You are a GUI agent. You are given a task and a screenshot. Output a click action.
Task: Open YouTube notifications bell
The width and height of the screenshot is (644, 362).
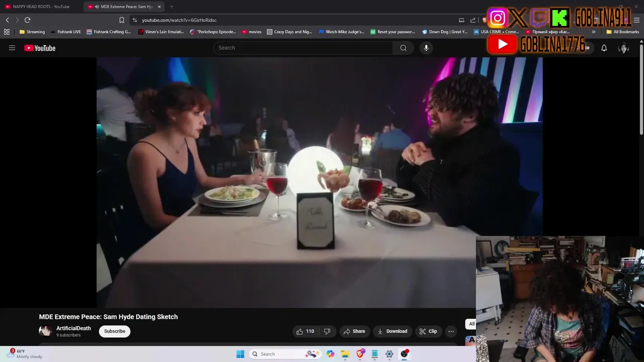(604, 48)
